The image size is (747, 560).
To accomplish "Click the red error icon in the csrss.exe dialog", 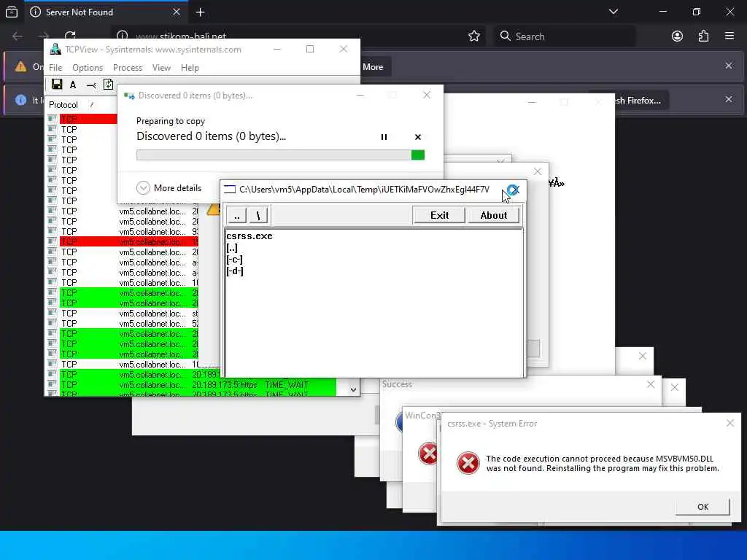I will [x=468, y=463].
